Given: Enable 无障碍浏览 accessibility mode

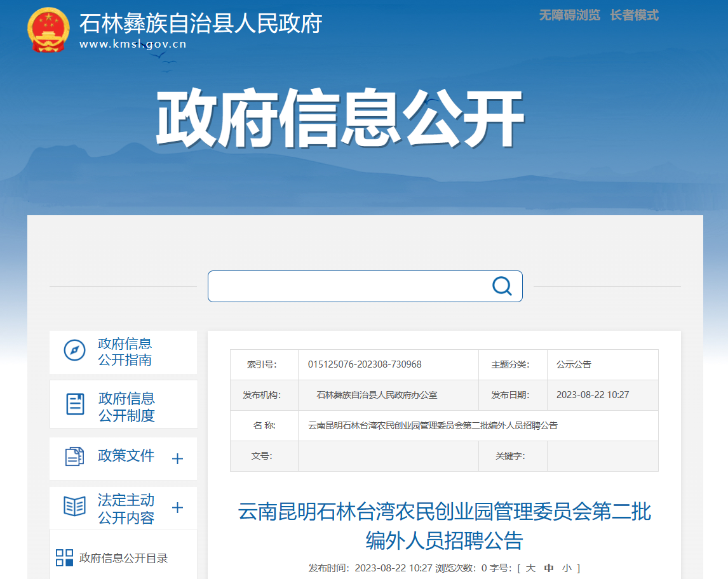Looking at the screenshot, I should pos(569,15).
